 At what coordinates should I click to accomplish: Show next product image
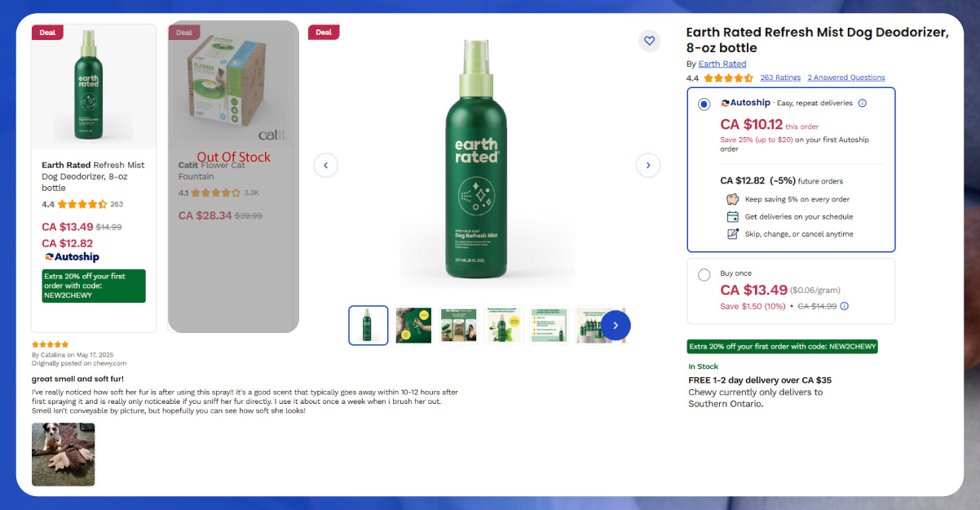pos(648,165)
